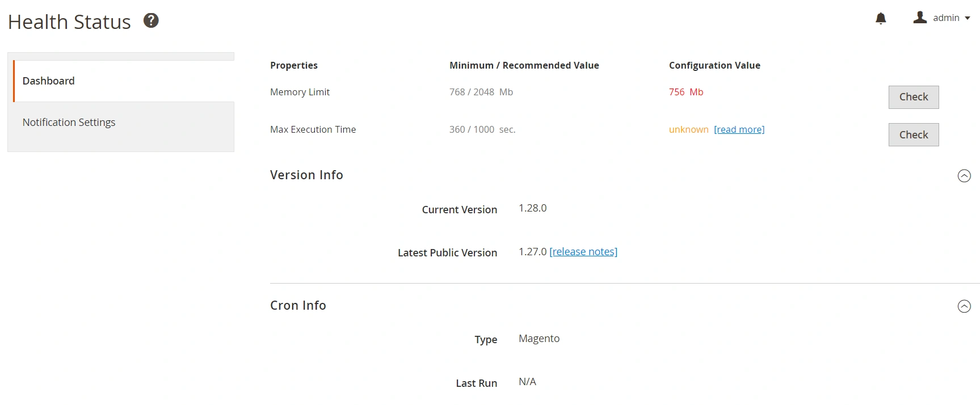Click the admin user avatar icon

tap(919, 18)
